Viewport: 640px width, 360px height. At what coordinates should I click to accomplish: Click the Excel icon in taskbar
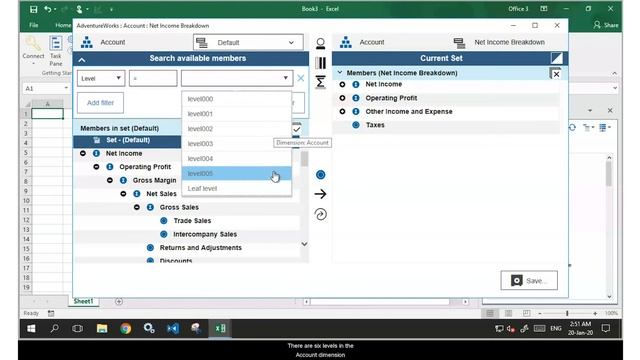(220, 329)
